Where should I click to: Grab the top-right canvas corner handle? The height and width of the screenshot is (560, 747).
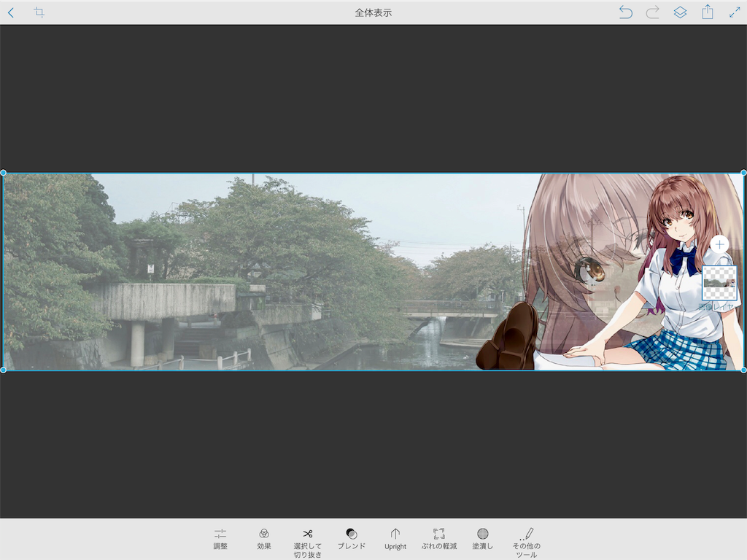(x=743, y=172)
